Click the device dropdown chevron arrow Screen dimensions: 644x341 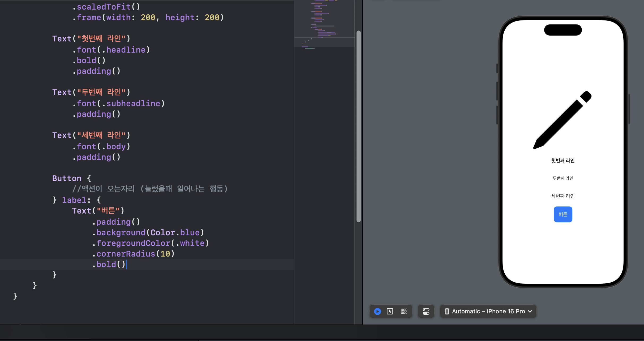530,311
